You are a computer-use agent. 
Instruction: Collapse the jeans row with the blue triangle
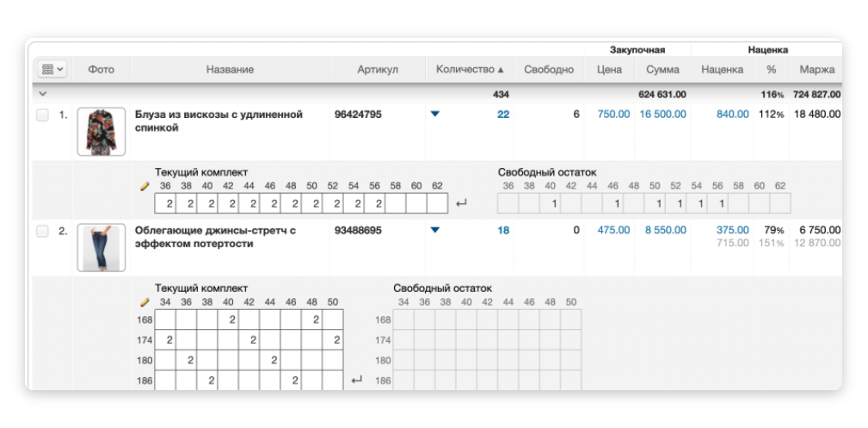coord(434,231)
